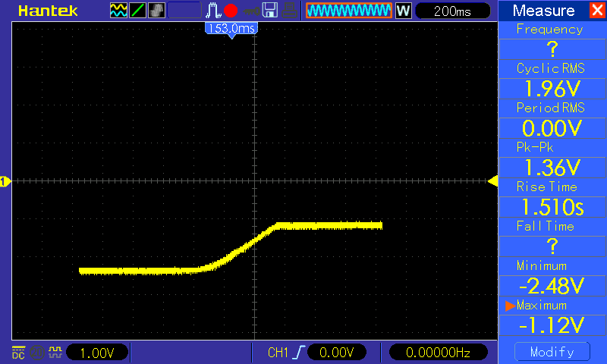Click the rising edge trigger slope icon
Screen dimensions: 607x364
(298, 353)
